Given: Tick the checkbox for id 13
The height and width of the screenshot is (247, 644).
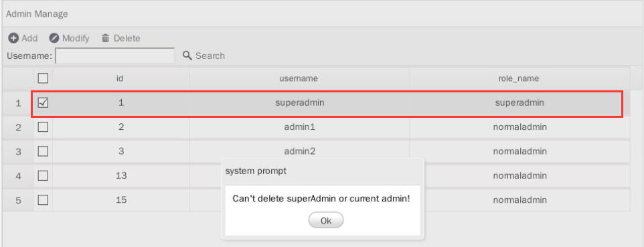Looking at the screenshot, I should 43,175.
